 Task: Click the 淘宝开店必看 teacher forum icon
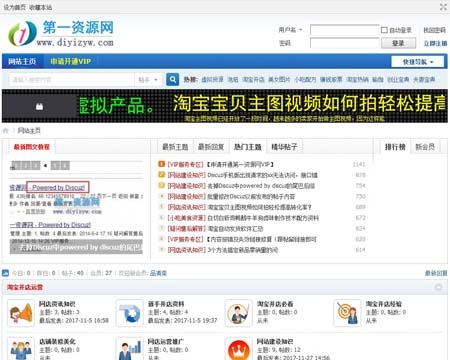(x=239, y=313)
